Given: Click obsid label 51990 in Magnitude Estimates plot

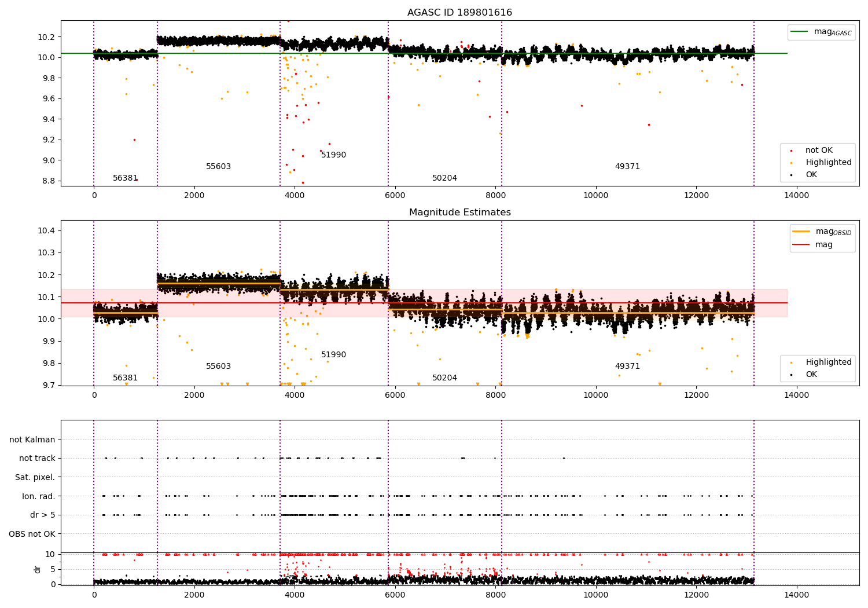Looking at the screenshot, I should pyautogui.click(x=333, y=355).
